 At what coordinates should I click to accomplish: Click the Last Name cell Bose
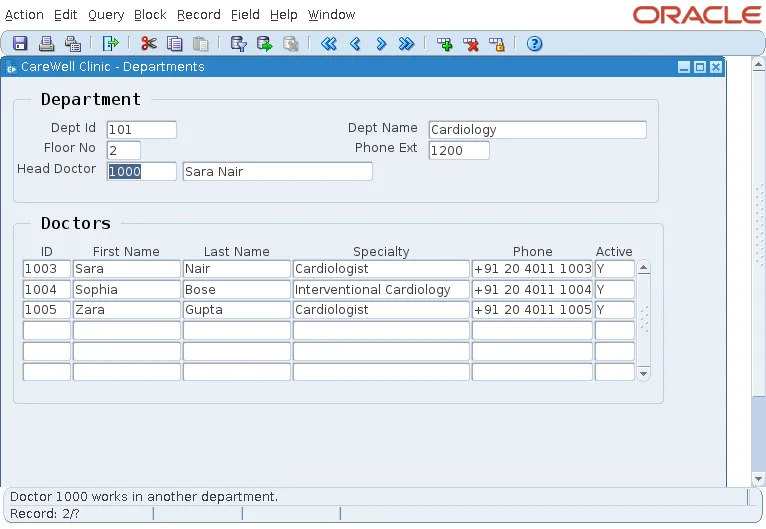click(237, 289)
